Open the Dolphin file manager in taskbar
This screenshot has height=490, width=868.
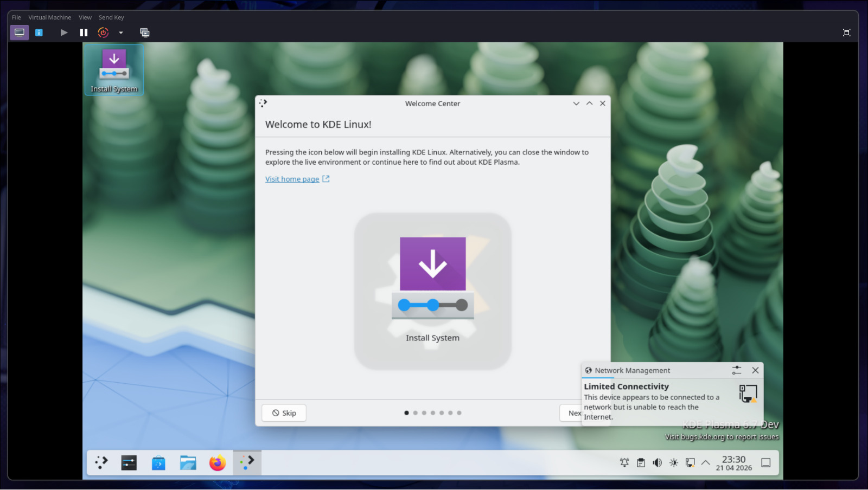point(188,462)
